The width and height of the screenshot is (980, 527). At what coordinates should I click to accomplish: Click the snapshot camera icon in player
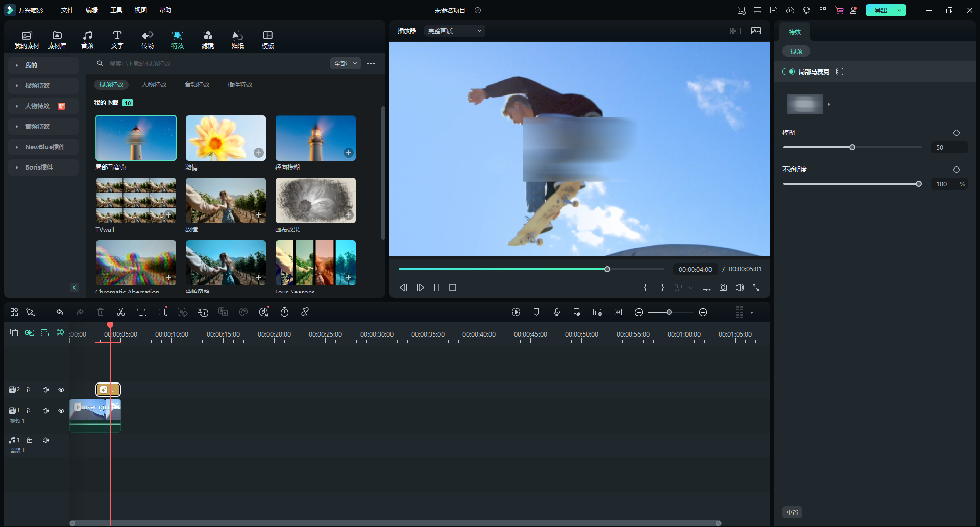(x=723, y=288)
